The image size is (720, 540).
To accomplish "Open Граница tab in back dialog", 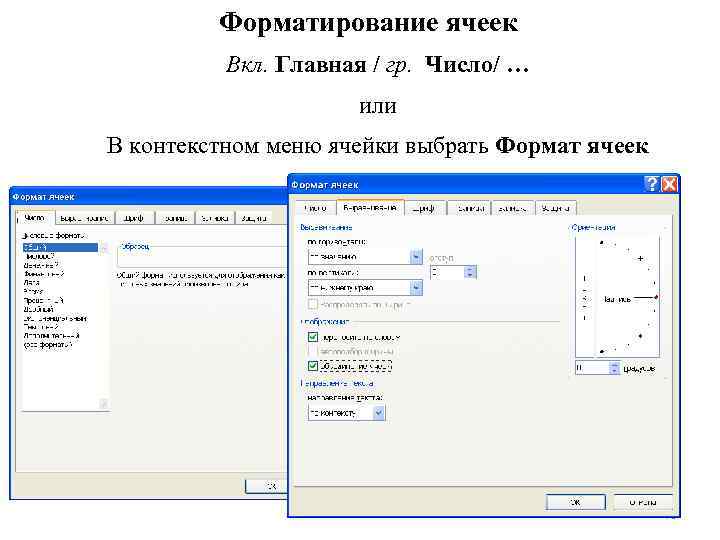I will [175, 219].
